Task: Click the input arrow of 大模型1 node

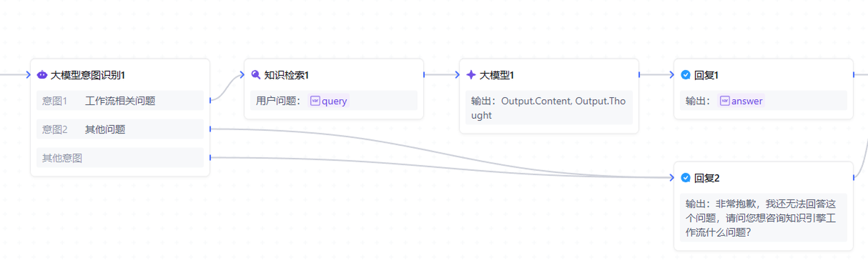Action: [x=457, y=75]
